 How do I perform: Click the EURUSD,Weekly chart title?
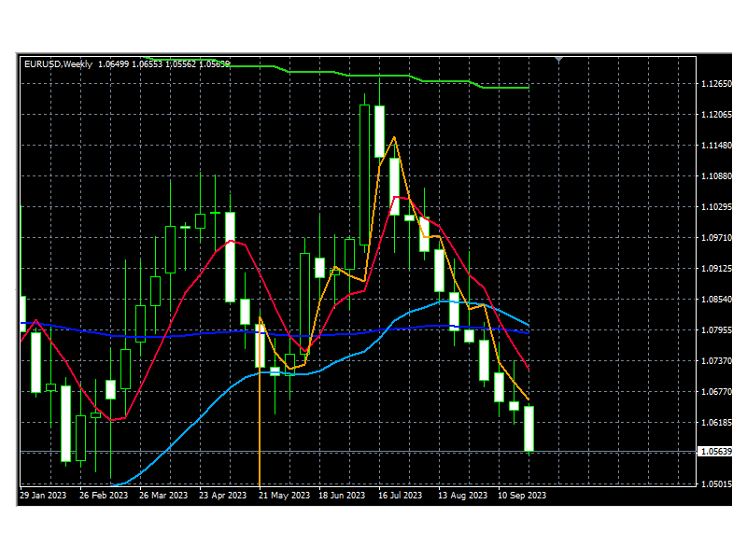coord(58,64)
